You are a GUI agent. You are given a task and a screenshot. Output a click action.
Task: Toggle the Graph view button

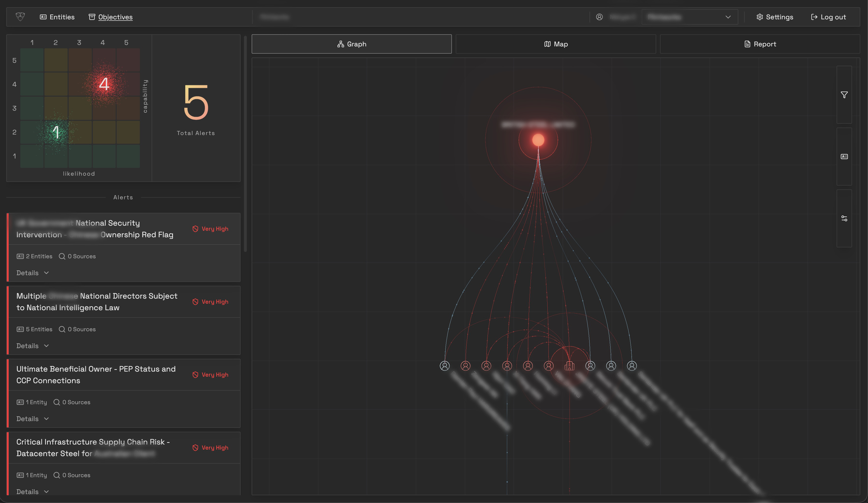click(x=351, y=44)
